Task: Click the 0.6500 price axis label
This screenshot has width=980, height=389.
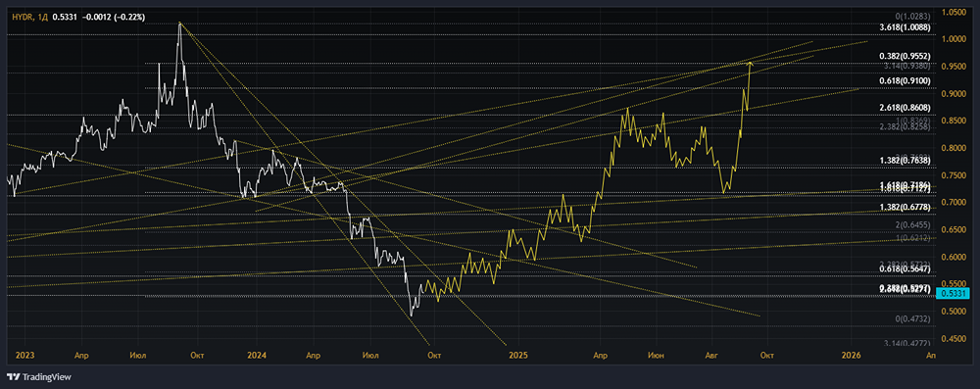Action: tap(954, 230)
